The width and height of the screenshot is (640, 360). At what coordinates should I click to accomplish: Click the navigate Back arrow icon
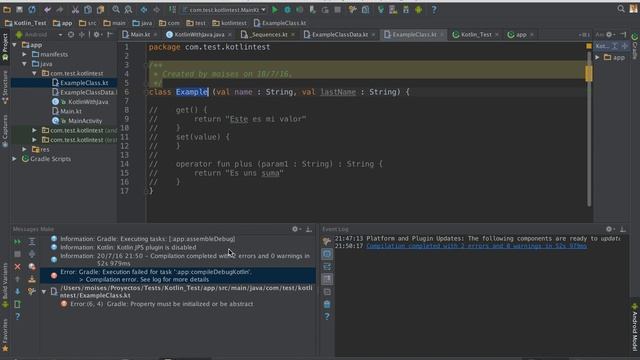point(144,9)
